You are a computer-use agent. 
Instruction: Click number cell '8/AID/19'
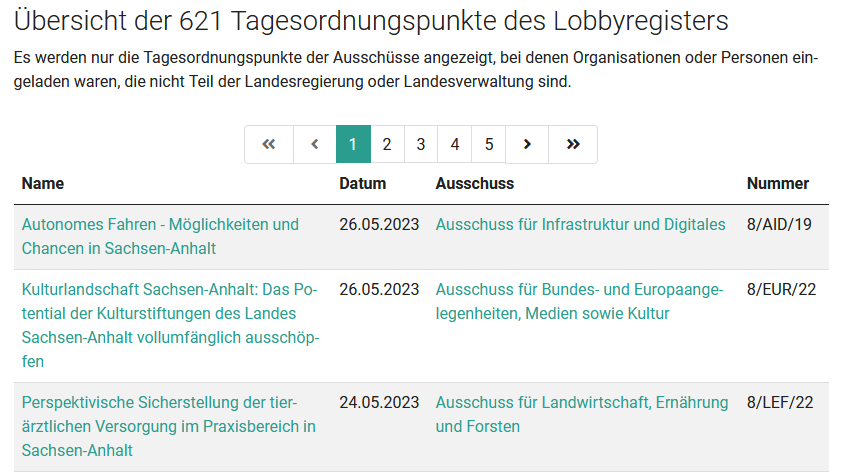pyautogui.click(x=780, y=225)
